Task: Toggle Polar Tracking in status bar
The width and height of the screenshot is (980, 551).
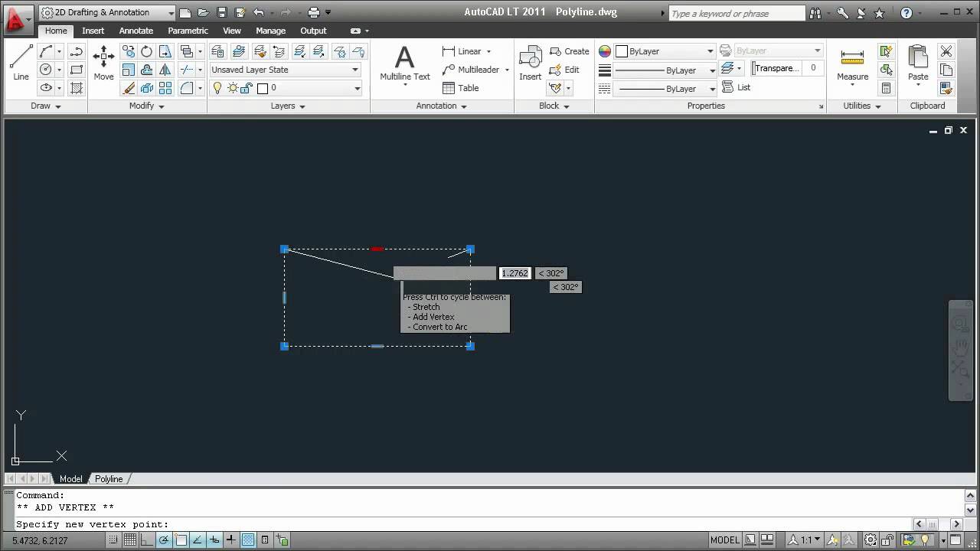Action: 164,540
